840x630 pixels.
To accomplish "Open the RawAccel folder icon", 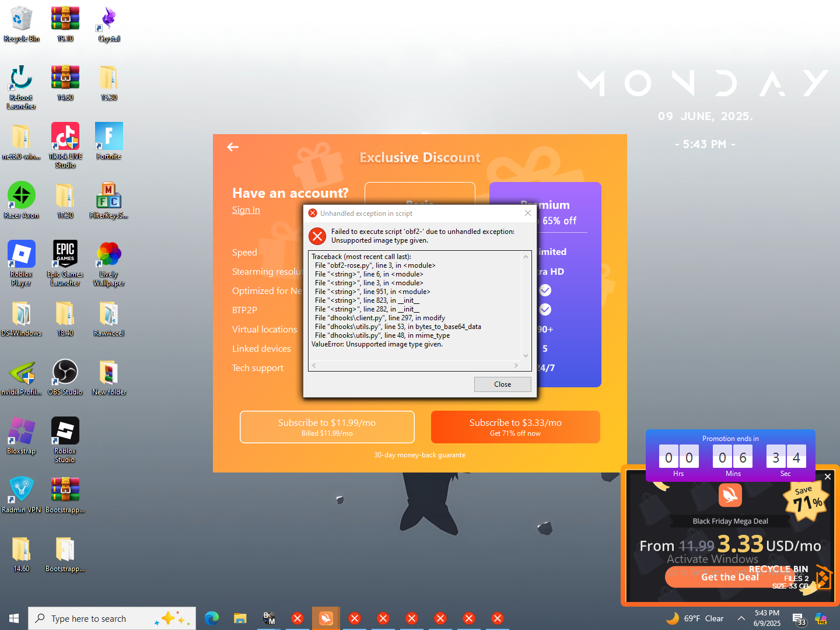I will coord(109,319).
